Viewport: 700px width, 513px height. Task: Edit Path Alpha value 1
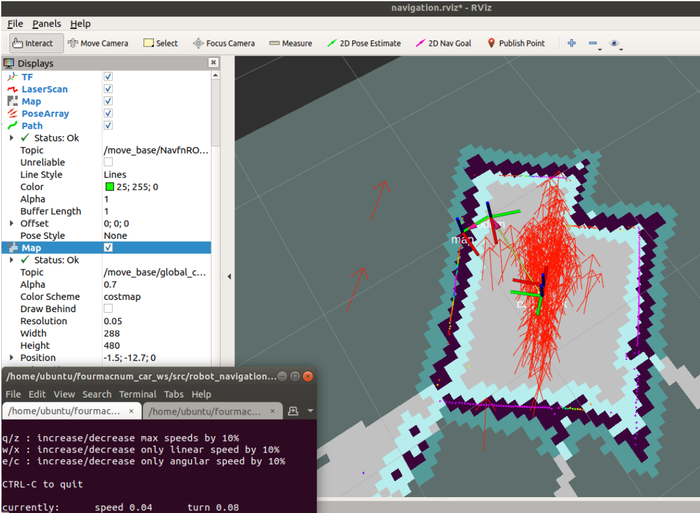(156, 199)
